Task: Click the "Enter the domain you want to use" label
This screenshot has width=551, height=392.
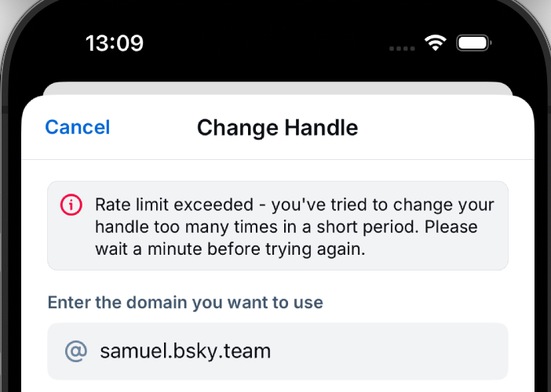Action: (185, 303)
